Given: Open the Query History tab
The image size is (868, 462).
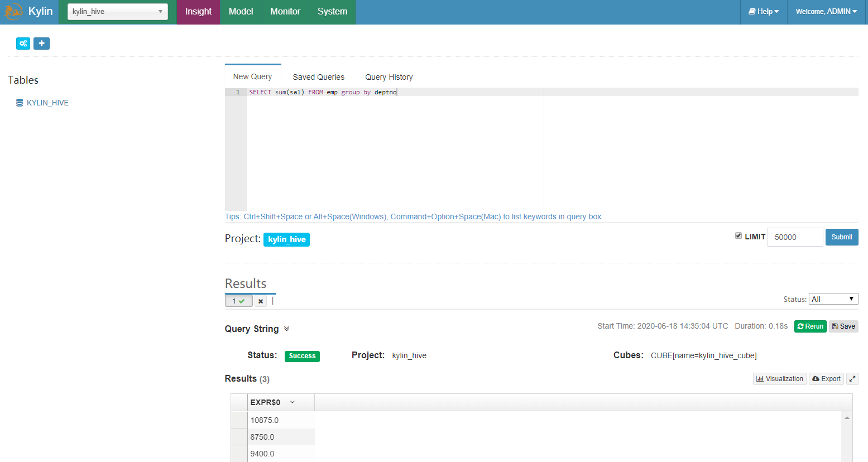Looking at the screenshot, I should [389, 77].
